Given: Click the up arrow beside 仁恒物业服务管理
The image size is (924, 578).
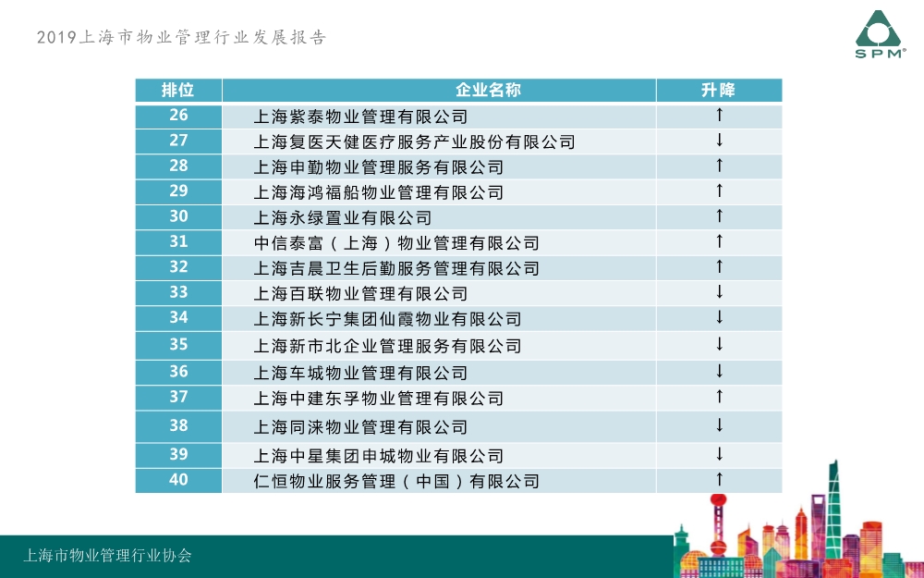Looking at the screenshot, I should click(x=719, y=480).
